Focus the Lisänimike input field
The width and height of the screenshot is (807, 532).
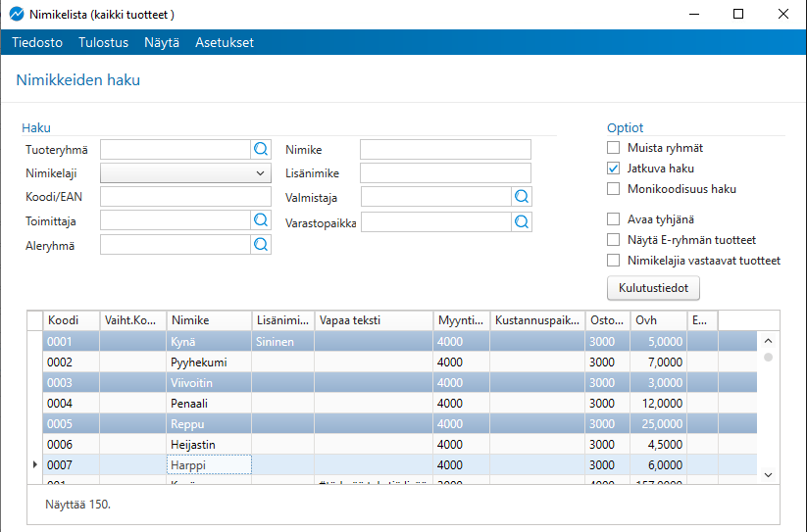pyautogui.click(x=446, y=173)
